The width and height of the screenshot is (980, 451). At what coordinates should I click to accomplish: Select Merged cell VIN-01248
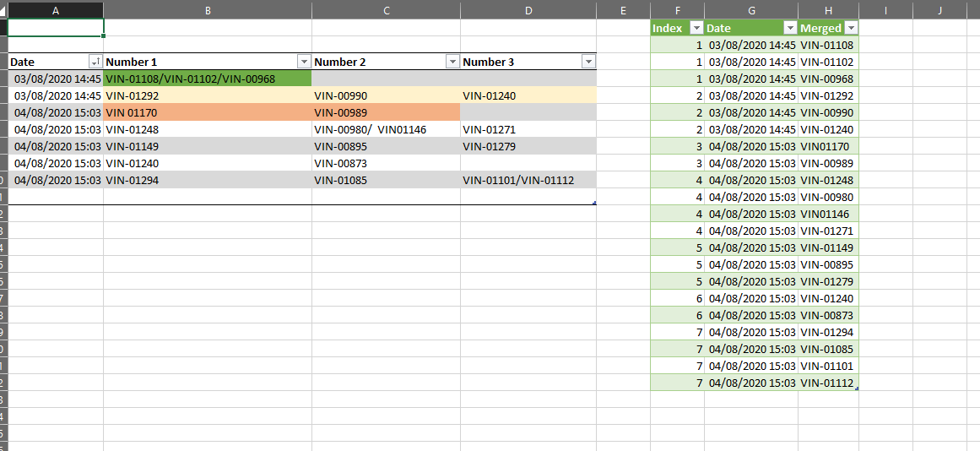tap(828, 180)
